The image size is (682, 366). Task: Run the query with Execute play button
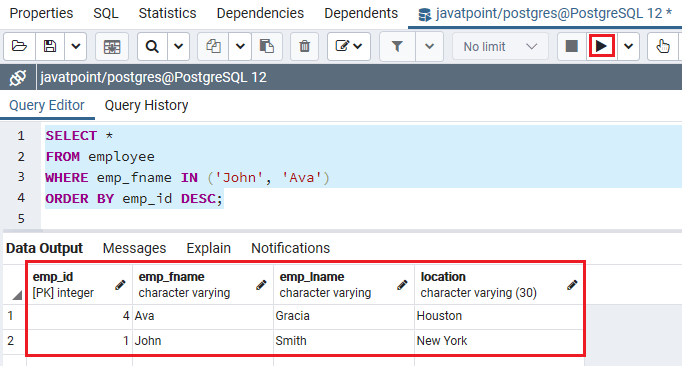602,46
